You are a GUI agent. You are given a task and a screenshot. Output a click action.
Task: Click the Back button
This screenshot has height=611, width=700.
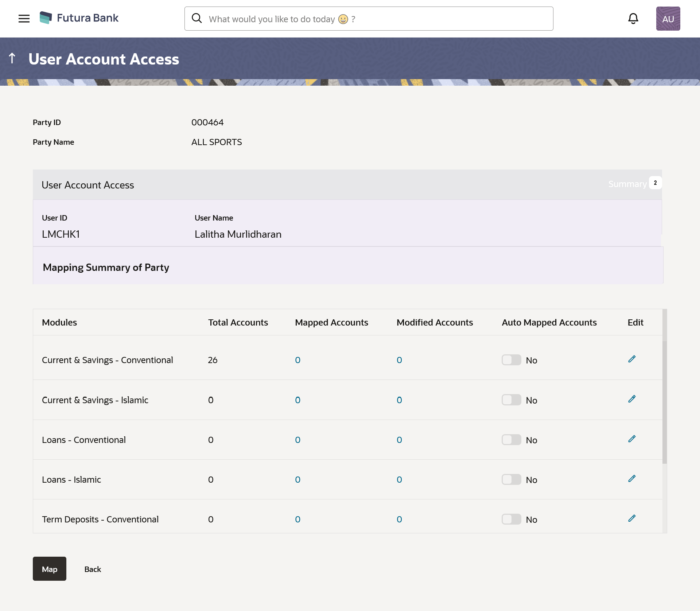pos(93,569)
